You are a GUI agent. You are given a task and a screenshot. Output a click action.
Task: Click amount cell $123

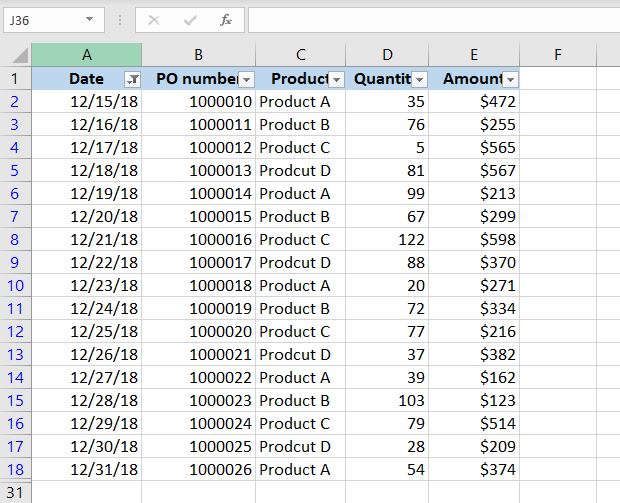point(474,401)
